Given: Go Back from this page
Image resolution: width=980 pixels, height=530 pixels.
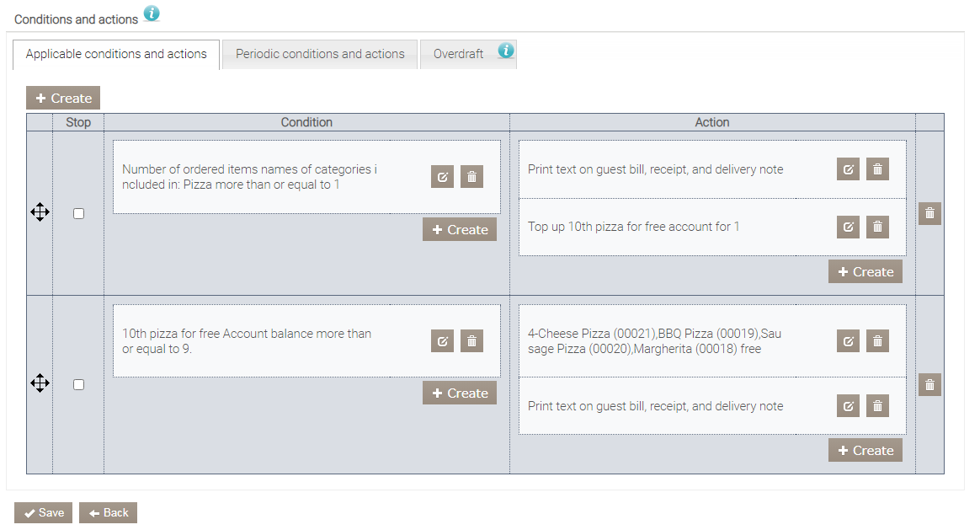Looking at the screenshot, I should coord(108,513).
